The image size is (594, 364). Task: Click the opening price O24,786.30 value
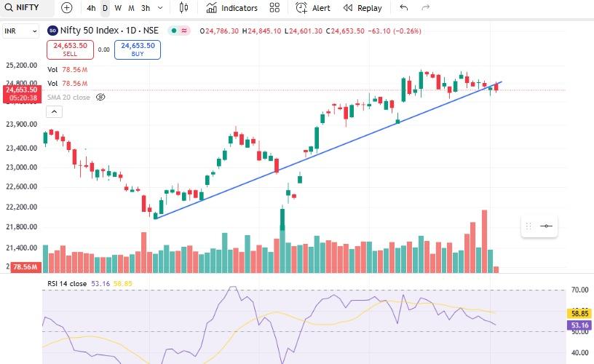tap(219, 31)
